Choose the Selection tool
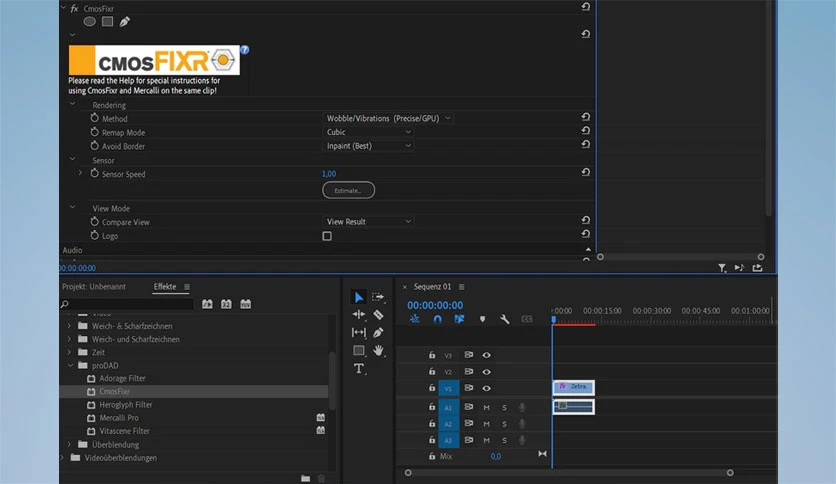836x484 pixels. pyautogui.click(x=359, y=297)
